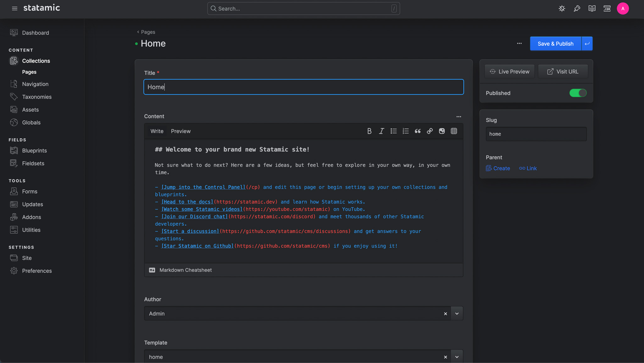Go back to Pages breadcrumb
Screen dimensions: 644x363
click(146, 32)
